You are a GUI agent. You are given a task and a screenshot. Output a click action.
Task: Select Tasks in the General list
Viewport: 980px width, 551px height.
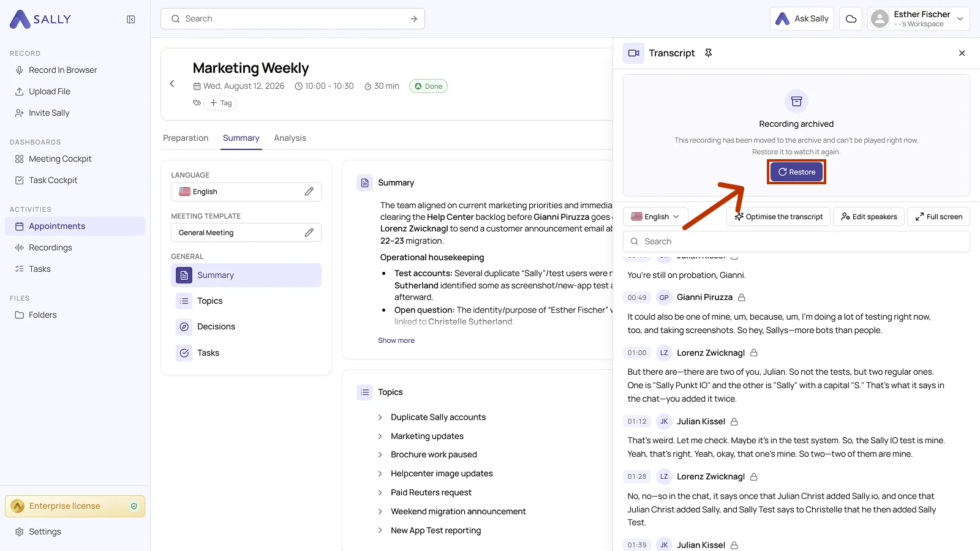pos(246,353)
